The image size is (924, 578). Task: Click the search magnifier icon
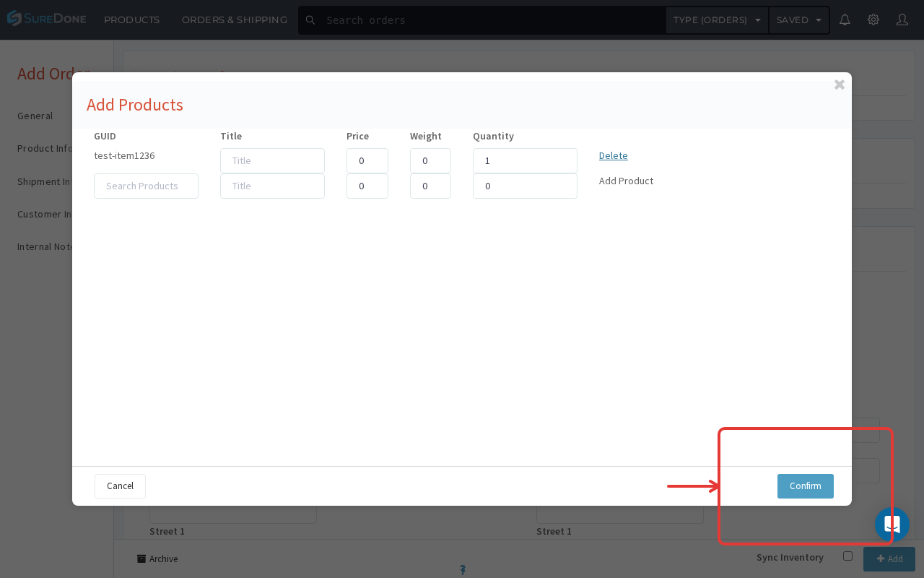pos(310,20)
